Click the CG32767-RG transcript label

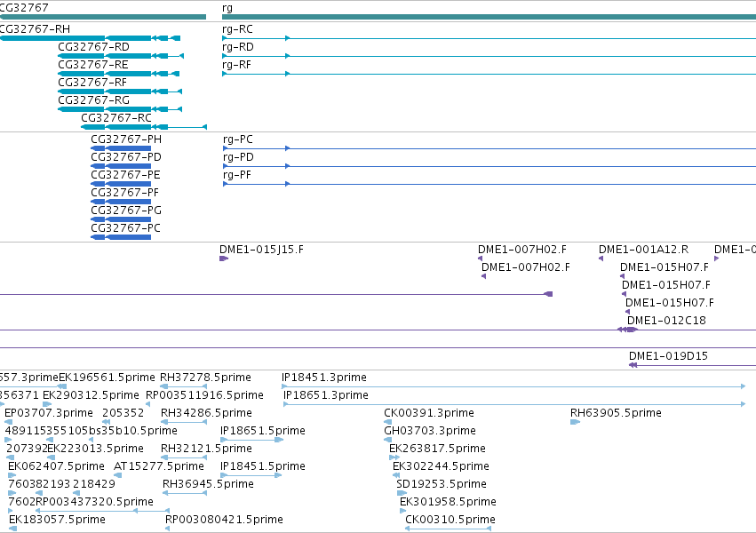pos(93,100)
